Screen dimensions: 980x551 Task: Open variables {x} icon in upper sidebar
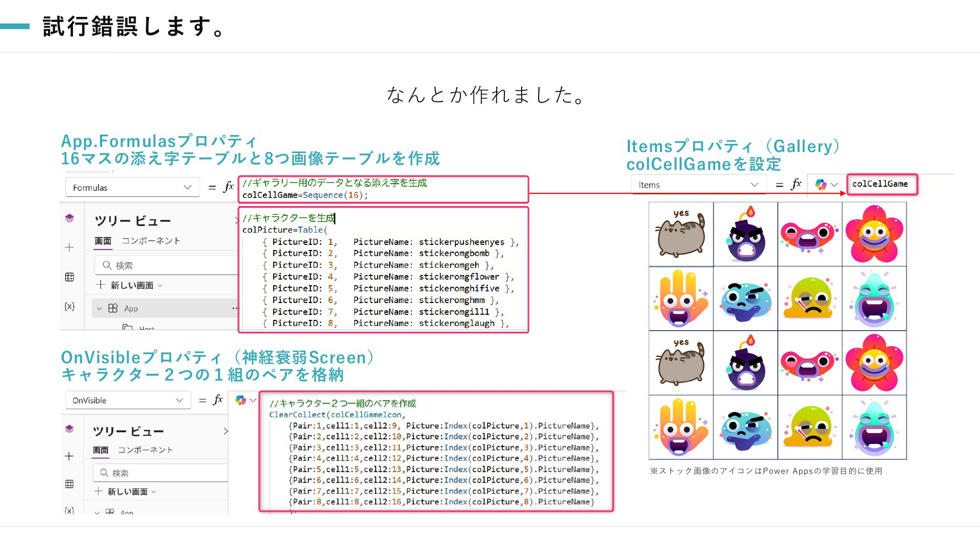(x=69, y=306)
